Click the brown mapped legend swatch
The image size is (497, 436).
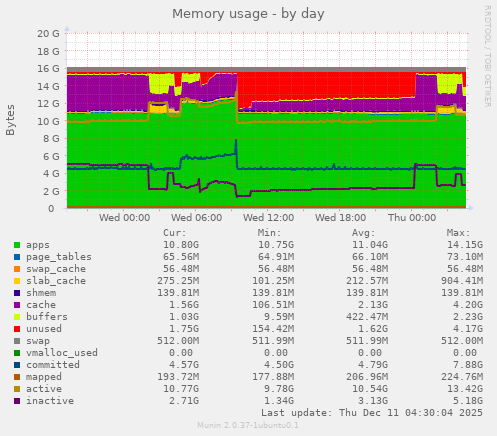click(x=17, y=377)
